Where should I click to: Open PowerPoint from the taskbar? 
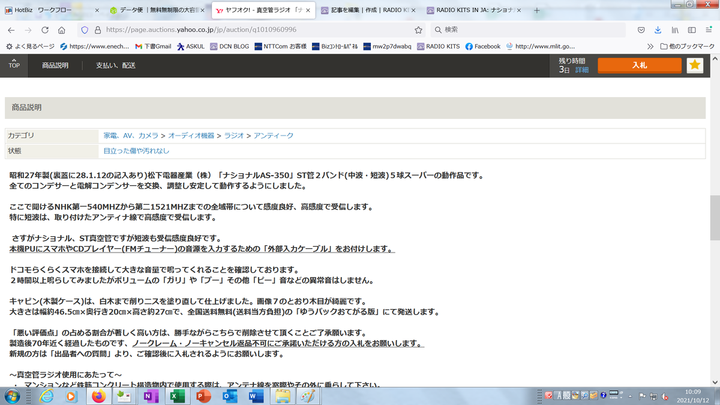203,396
